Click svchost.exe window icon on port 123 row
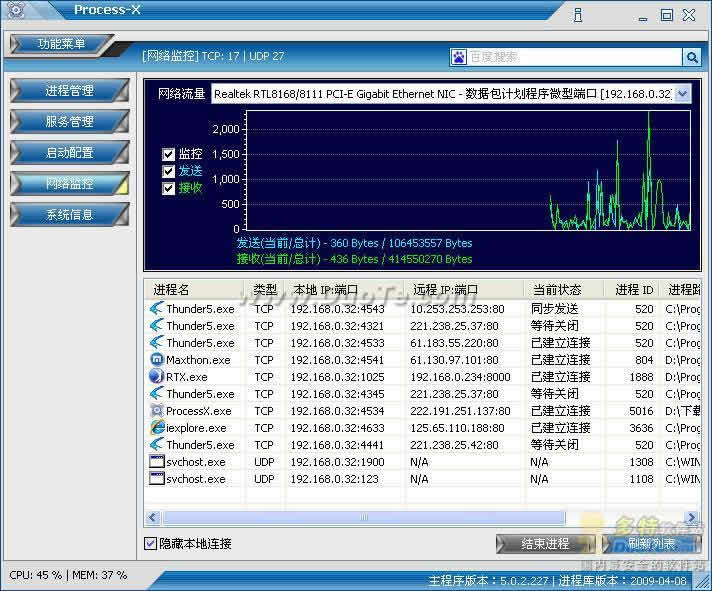 (157, 478)
